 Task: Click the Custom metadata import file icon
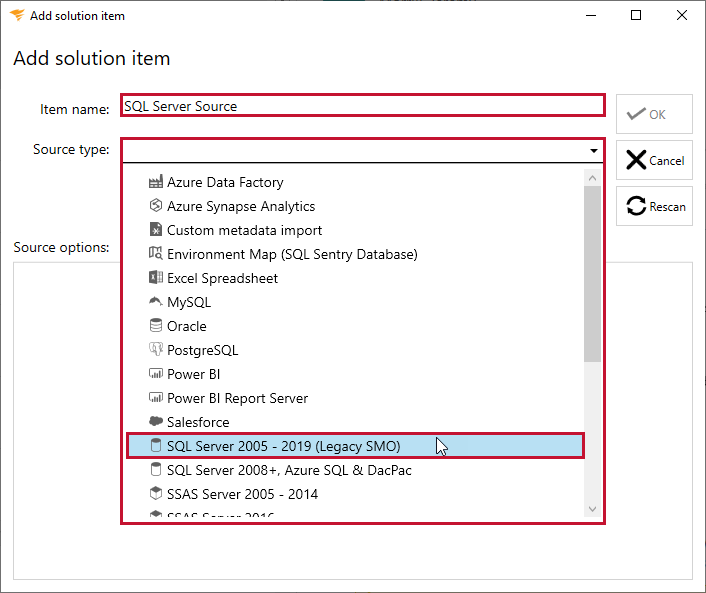[155, 230]
